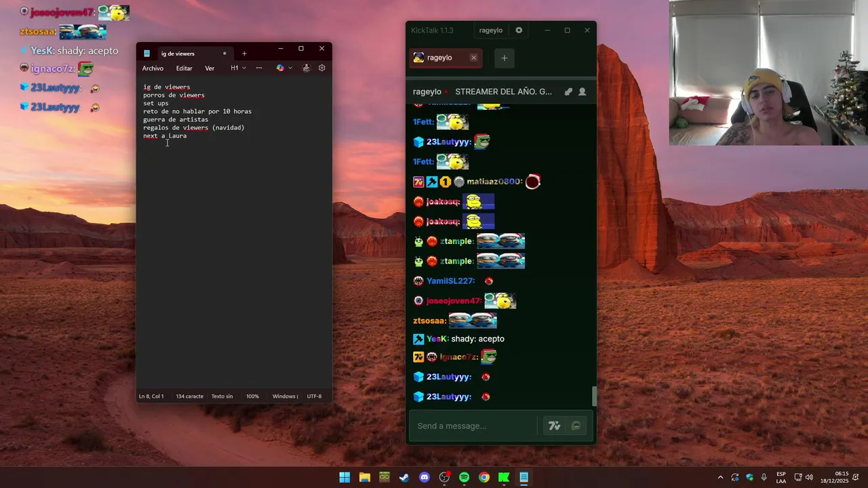Open the Ver menu in Notepad
868x488 pixels.
[210, 68]
